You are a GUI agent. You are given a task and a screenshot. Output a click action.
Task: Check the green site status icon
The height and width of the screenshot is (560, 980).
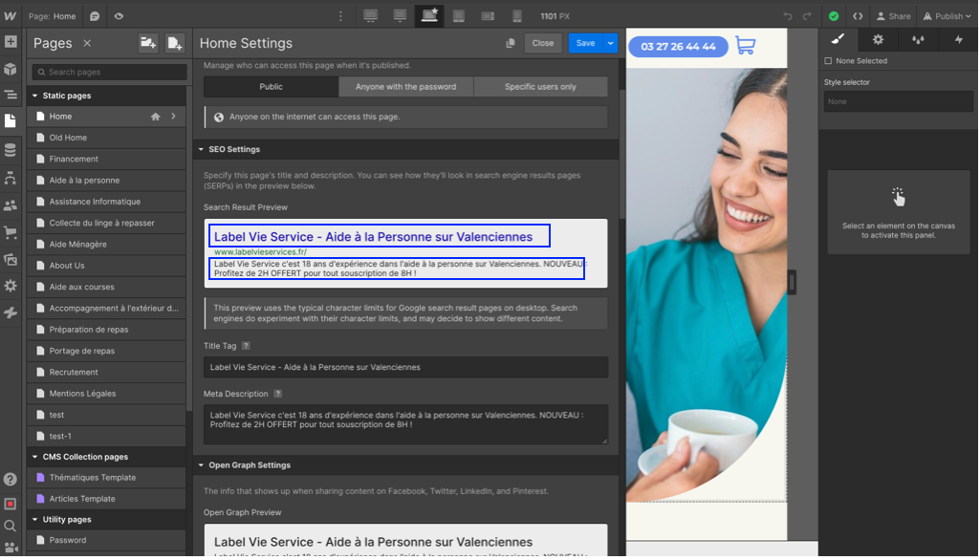coord(834,16)
